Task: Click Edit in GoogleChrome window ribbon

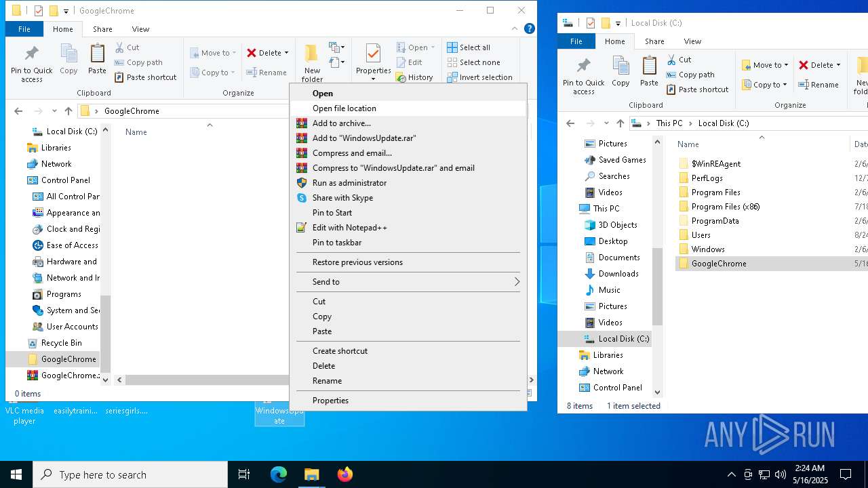Action: tap(409, 62)
